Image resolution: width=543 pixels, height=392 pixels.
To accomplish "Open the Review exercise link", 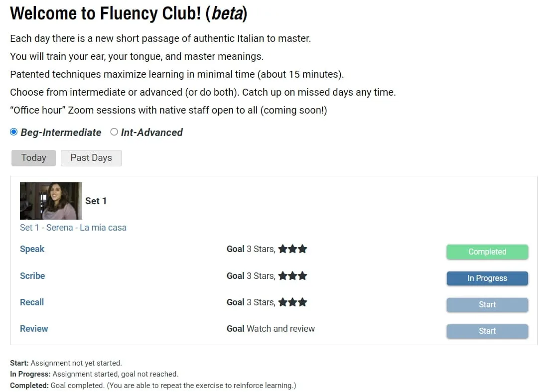I will pos(34,329).
